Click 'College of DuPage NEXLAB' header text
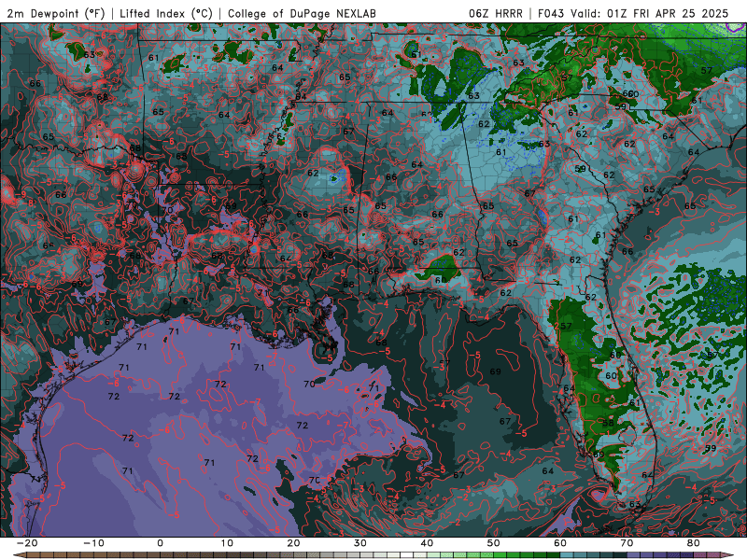The width and height of the screenshot is (747, 560). (302, 13)
